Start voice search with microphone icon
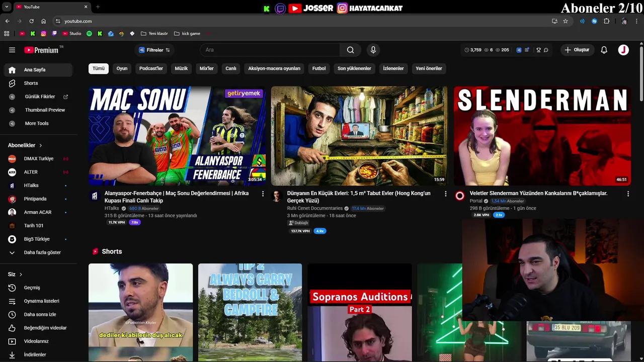This screenshot has height=362, width=644. (x=373, y=50)
